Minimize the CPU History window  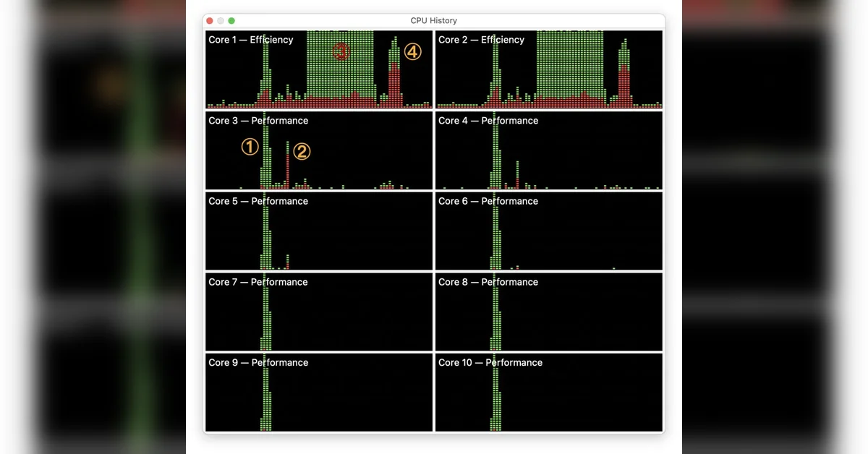tap(221, 21)
